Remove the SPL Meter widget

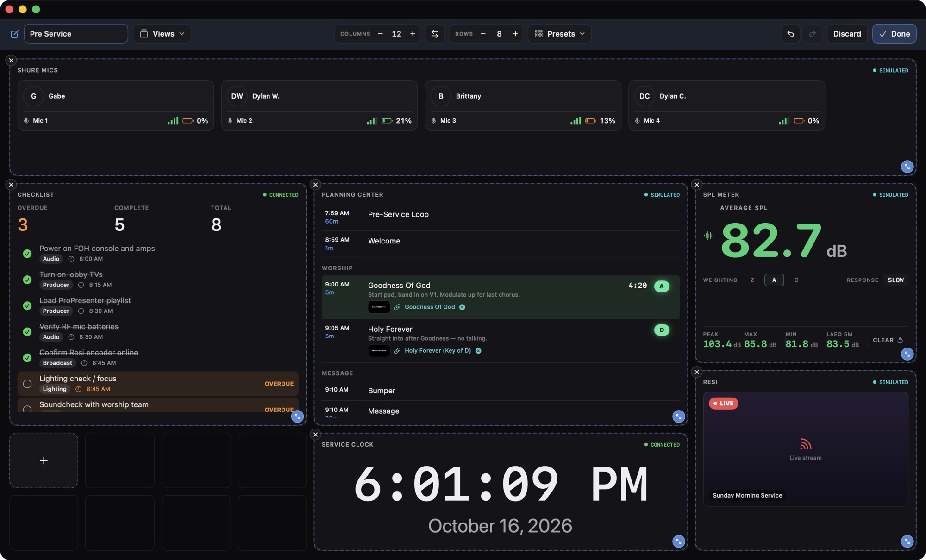[697, 185]
